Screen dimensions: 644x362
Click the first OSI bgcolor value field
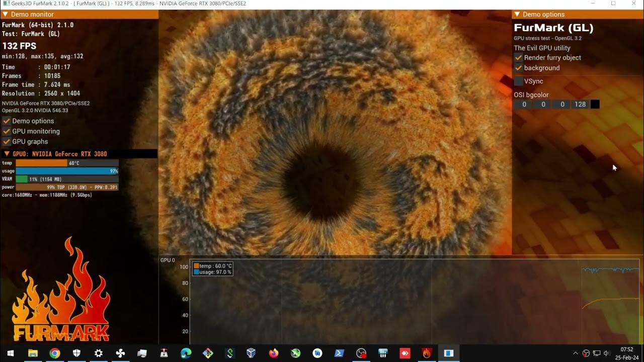(524, 104)
